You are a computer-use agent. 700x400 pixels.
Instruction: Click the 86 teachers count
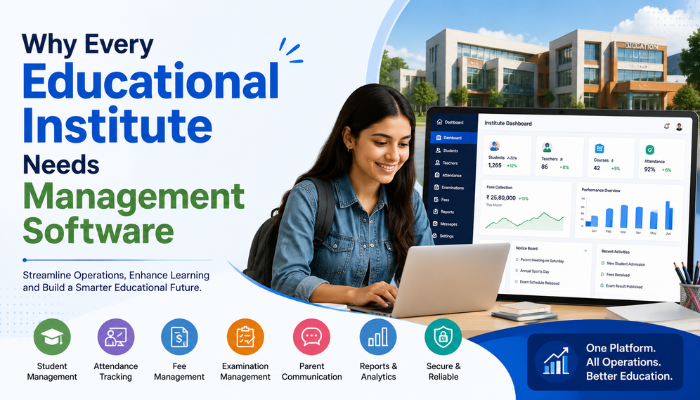(x=545, y=167)
